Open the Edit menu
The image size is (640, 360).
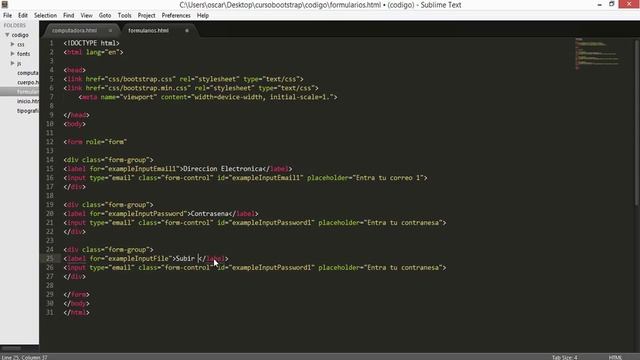coord(23,16)
